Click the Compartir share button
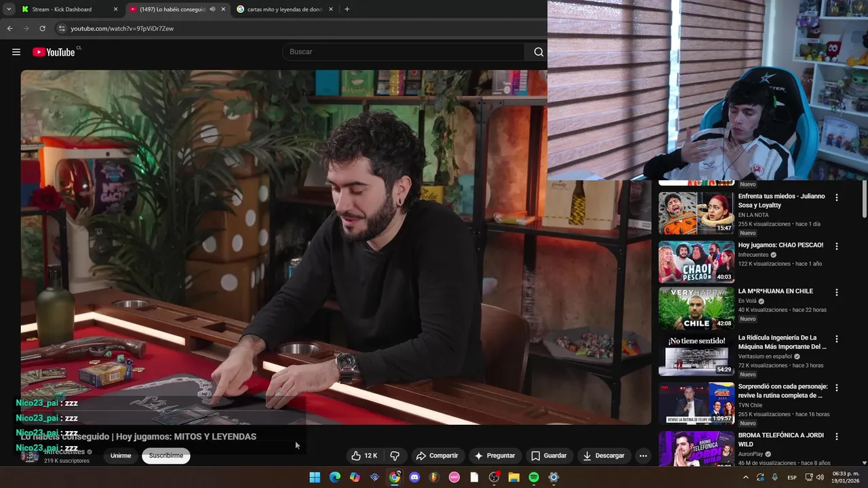868x488 pixels. tap(437, 455)
